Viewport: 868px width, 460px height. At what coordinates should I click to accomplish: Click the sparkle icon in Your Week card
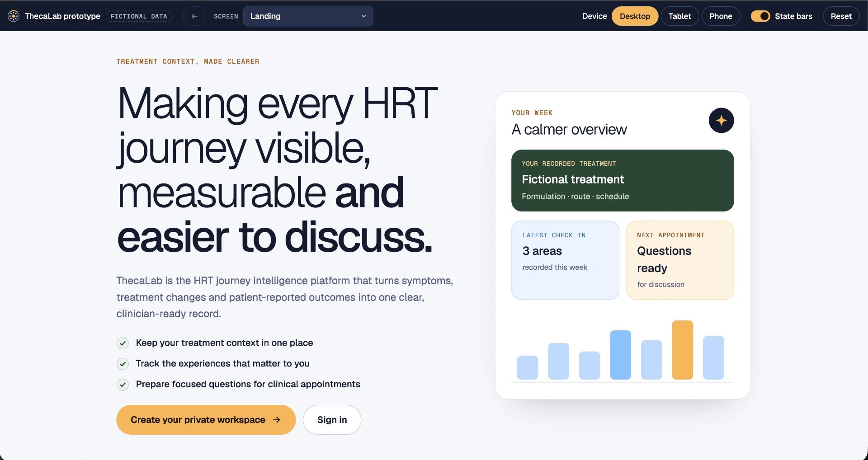[721, 121]
